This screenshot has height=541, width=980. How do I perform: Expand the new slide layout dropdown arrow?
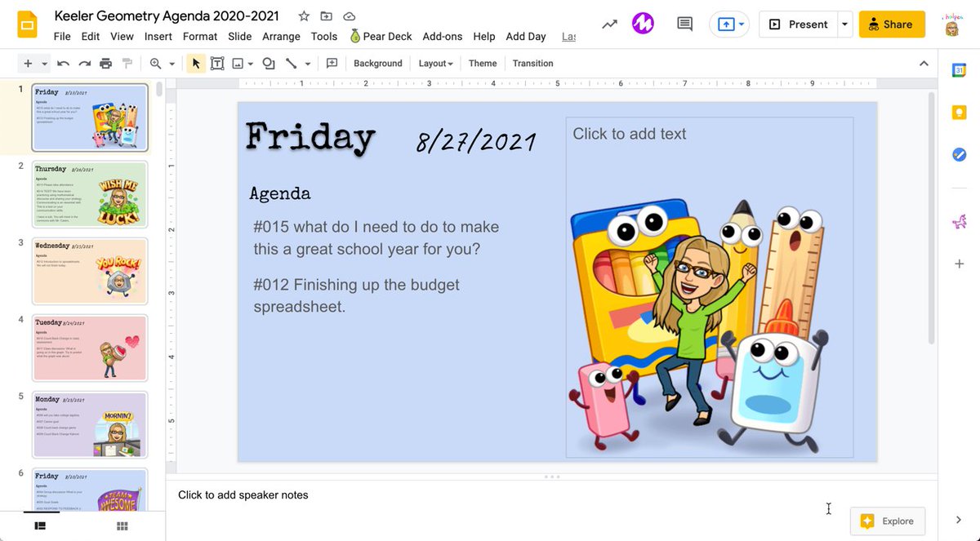tap(45, 64)
